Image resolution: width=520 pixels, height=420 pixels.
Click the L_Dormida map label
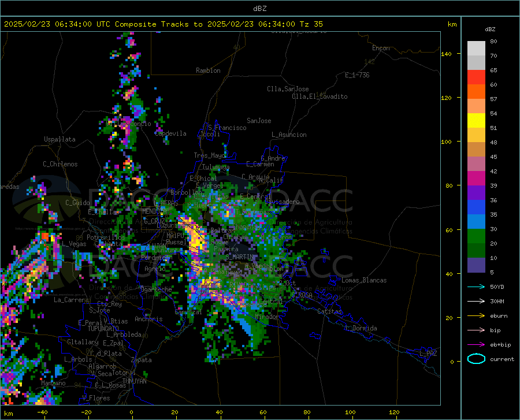click(361, 328)
